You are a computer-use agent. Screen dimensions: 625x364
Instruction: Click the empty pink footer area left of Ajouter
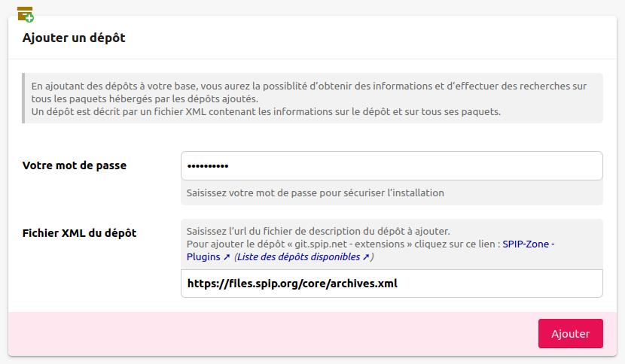pos(271,333)
